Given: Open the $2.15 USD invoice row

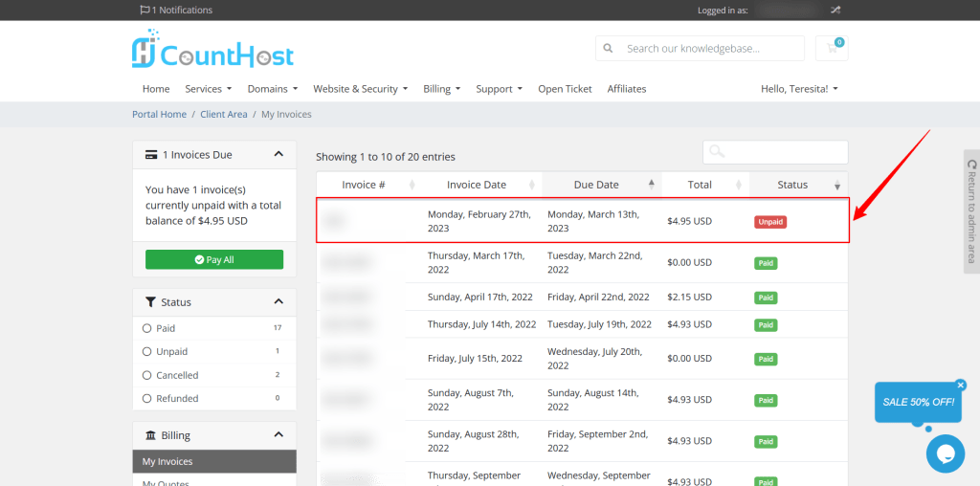Looking at the screenshot, I should tap(583, 297).
